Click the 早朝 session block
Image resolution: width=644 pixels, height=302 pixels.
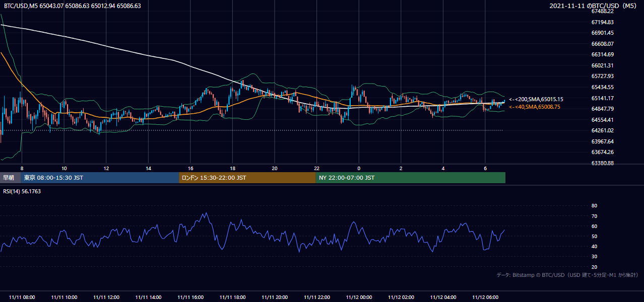pyautogui.click(x=10, y=178)
